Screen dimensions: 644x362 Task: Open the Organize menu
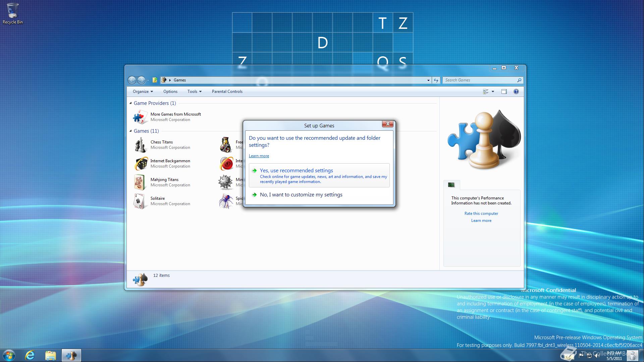click(143, 92)
